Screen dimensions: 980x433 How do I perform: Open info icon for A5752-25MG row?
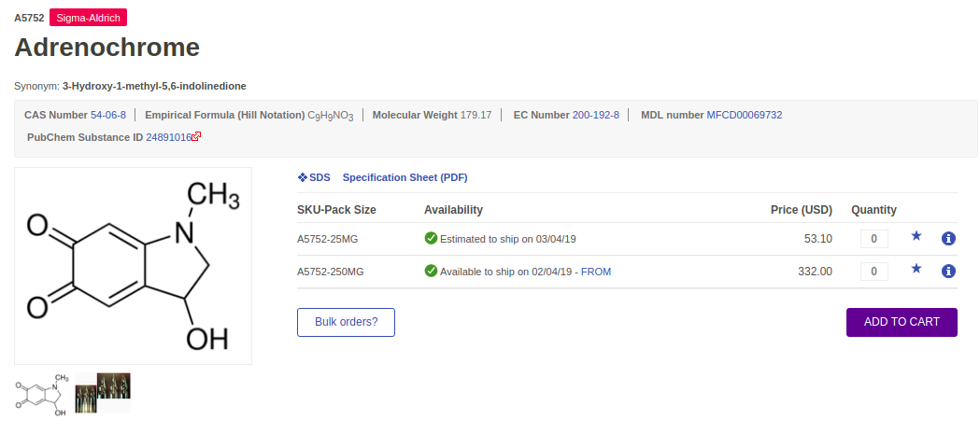(x=948, y=239)
